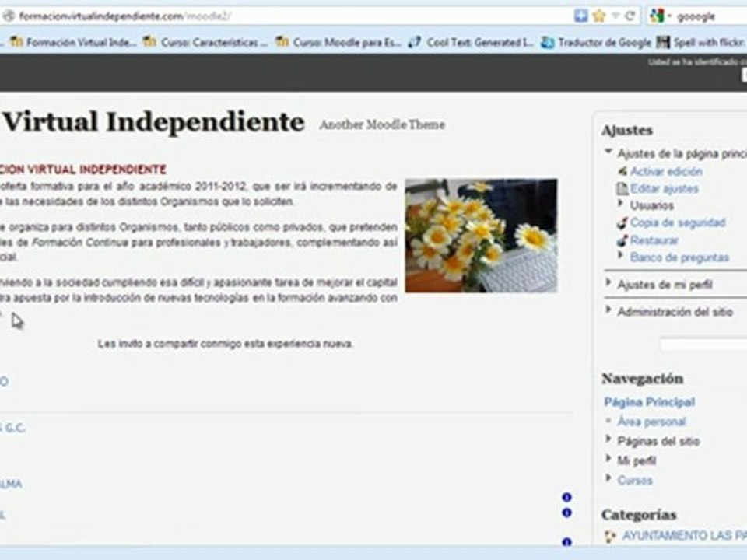This screenshot has height=560, width=747.
Task: Open the 'Curso: Características...' bookmark
Action: pyautogui.click(x=205, y=42)
